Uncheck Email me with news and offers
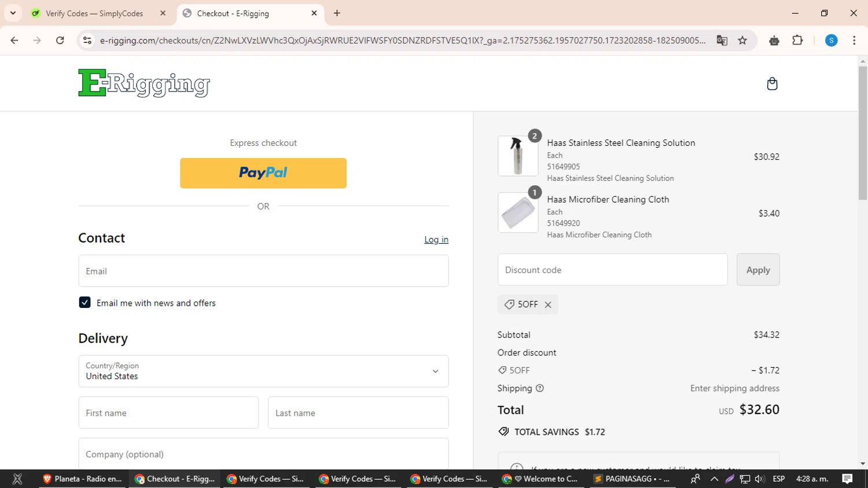This screenshot has width=868, height=488. point(84,303)
